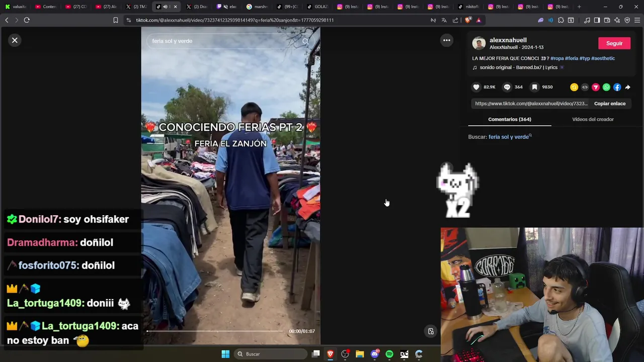Go back in the browser
Image resolution: width=644 pixels, height=362 pixels.
pos(7,20)
